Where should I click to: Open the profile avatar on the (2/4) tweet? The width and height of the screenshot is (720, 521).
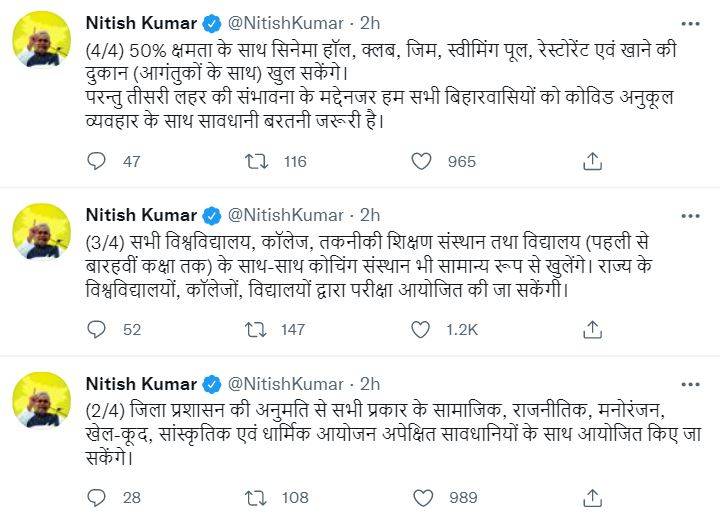point(41,401)
